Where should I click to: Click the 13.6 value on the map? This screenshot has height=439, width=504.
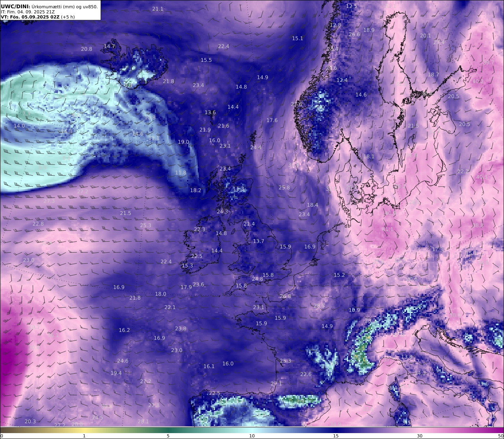[210, 112]
